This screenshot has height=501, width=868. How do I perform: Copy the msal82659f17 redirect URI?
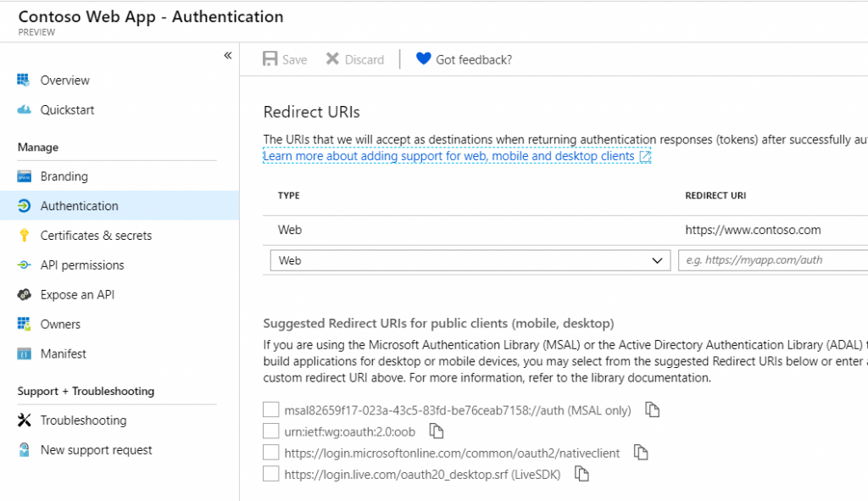click(x=652, y=409)
